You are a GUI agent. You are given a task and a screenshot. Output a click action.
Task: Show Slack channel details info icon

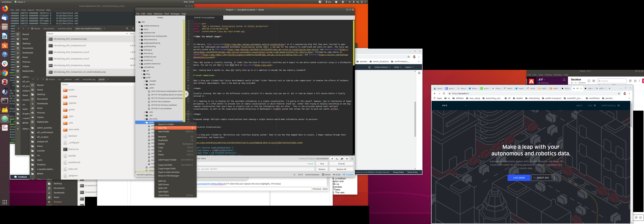tap(589, 81)
